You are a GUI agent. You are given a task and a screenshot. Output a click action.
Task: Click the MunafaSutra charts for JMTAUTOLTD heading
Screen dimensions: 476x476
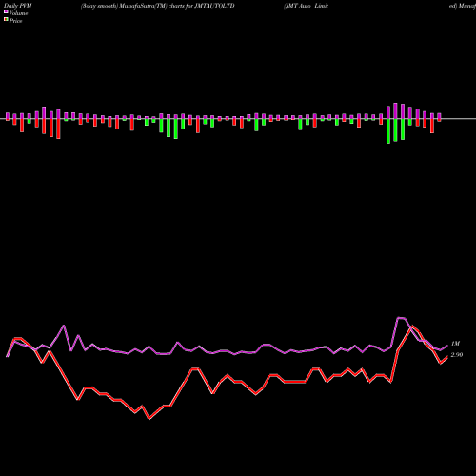tap(158, 6)
